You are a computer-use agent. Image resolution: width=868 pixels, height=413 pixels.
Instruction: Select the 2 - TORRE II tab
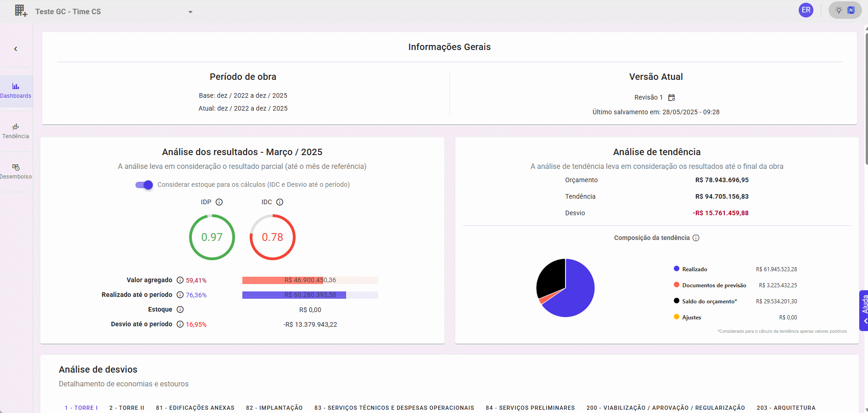pyautogui.click(x=127, y=407)
